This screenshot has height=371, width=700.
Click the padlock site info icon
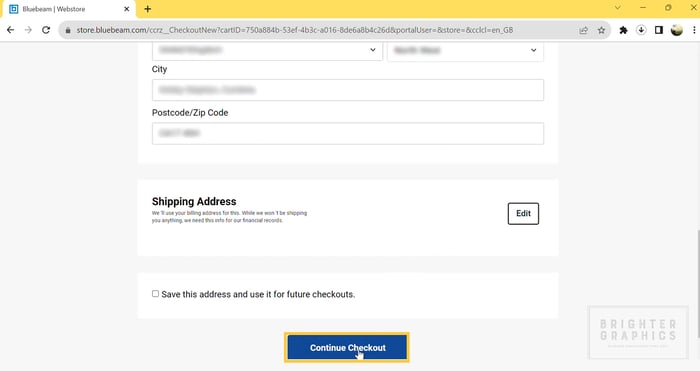(x=68, y=30)
